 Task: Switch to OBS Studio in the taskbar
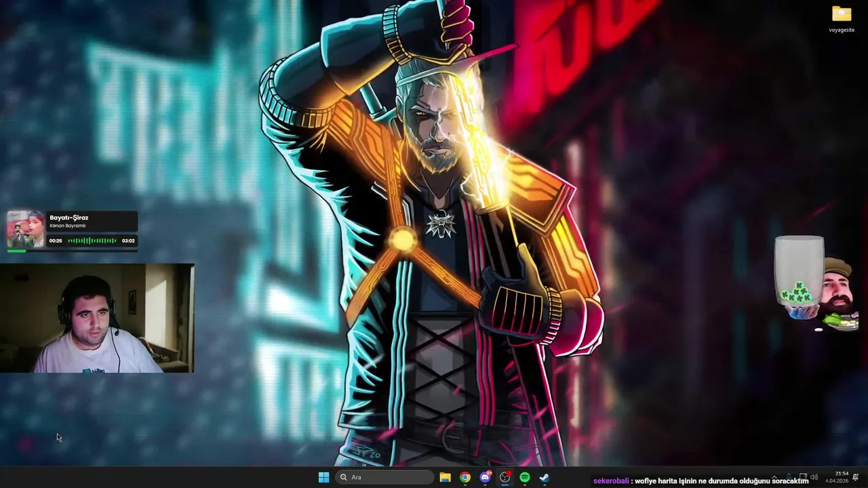tap(505, 477)
